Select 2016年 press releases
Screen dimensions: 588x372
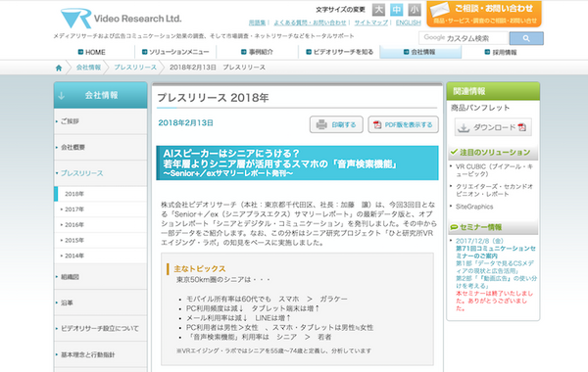101,225
